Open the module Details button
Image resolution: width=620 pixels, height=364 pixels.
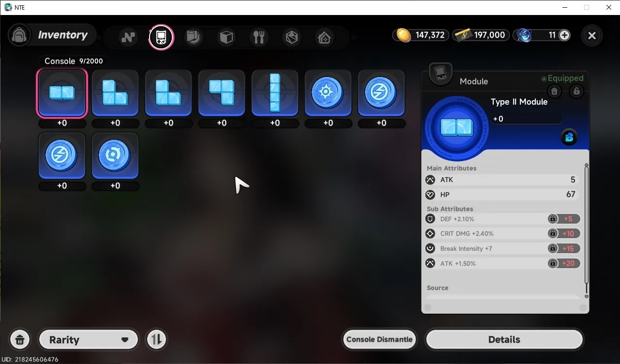(x=504, y=339)
